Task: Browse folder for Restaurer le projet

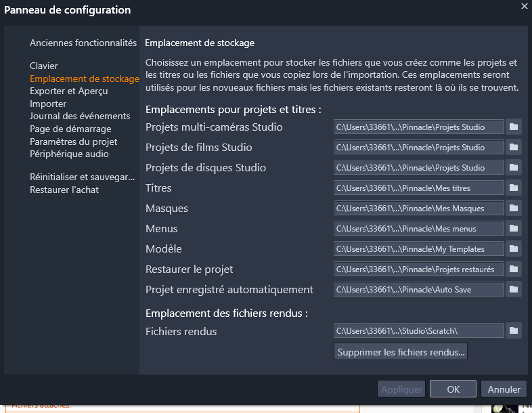Action: [x=513, y=269]
